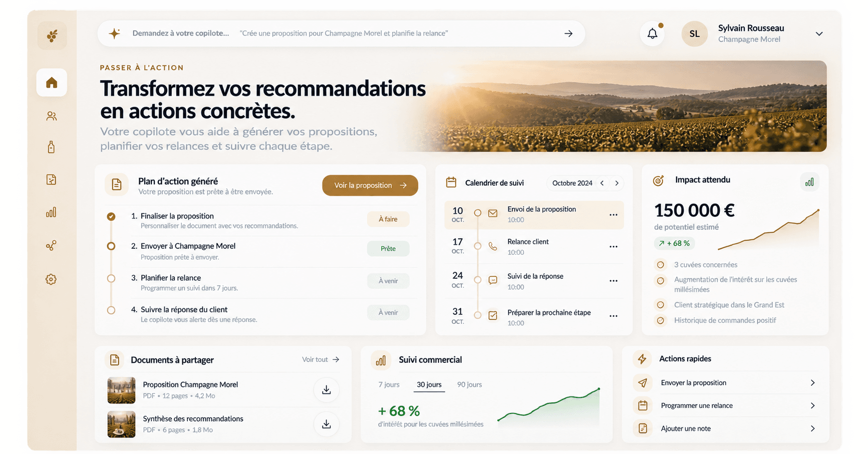Open more options for Envoi de la proposition
The image size is (868, 454).
(x=614, y=215)
